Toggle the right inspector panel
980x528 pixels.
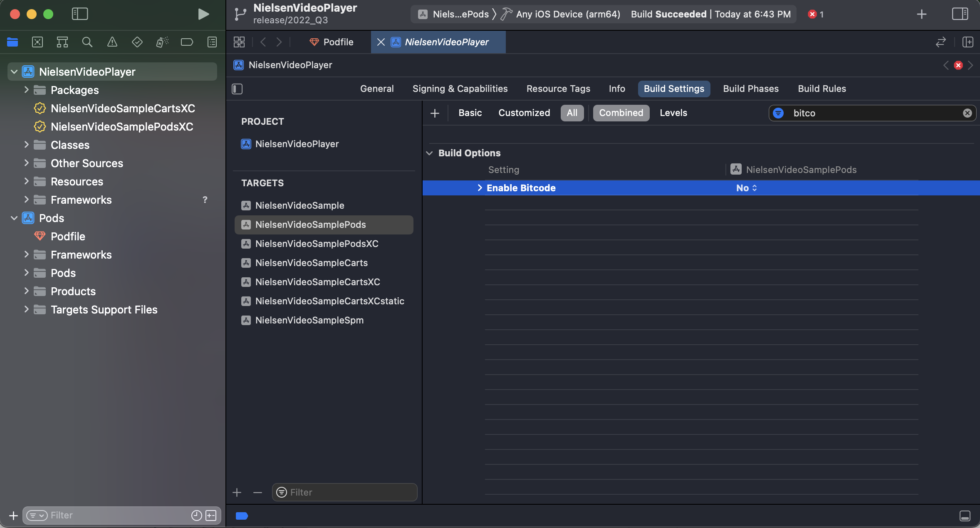[960, 14]
